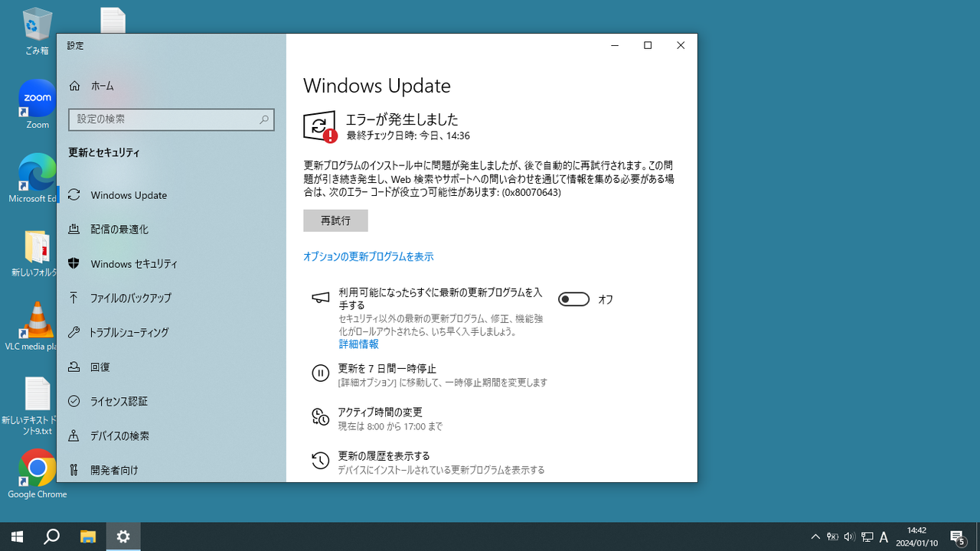Open the notification center icon
980x551 pixels.
[957, 537]
